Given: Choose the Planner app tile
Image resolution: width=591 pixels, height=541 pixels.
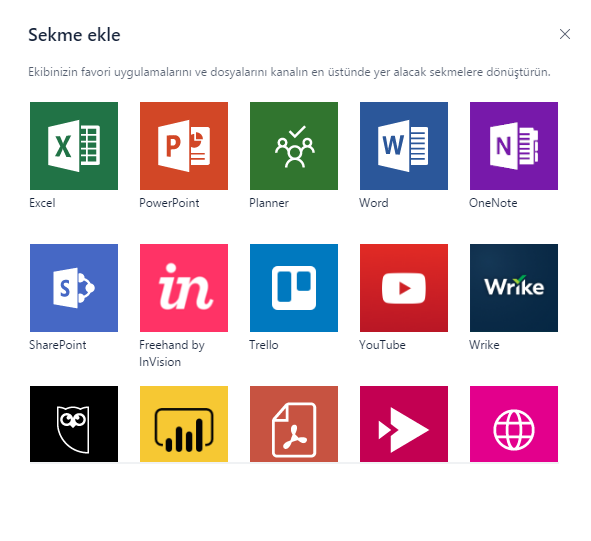Looking at the screenshot, I should click(294, 146).
